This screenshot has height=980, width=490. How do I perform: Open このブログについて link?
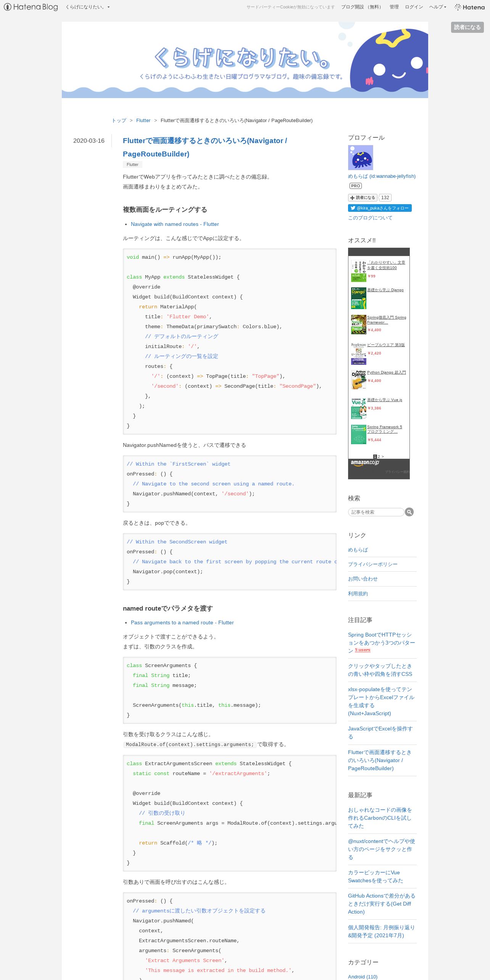pos(370,218)
